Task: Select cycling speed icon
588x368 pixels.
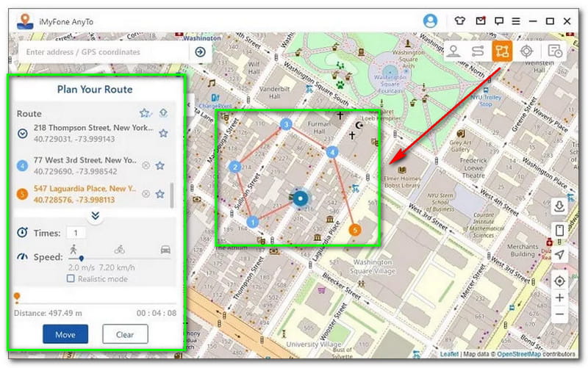Action: 120,249
